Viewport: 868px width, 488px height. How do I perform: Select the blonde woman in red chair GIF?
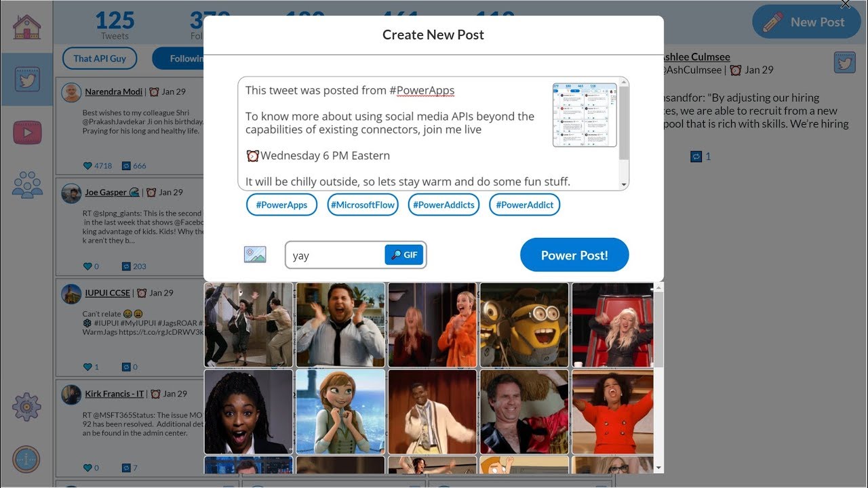coord(612,325)
